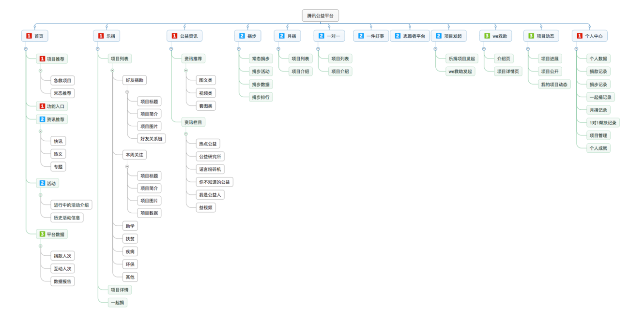The image size is (644, 322).
Task: Select the 介绍页 node
Action: [x=504, y=59]
